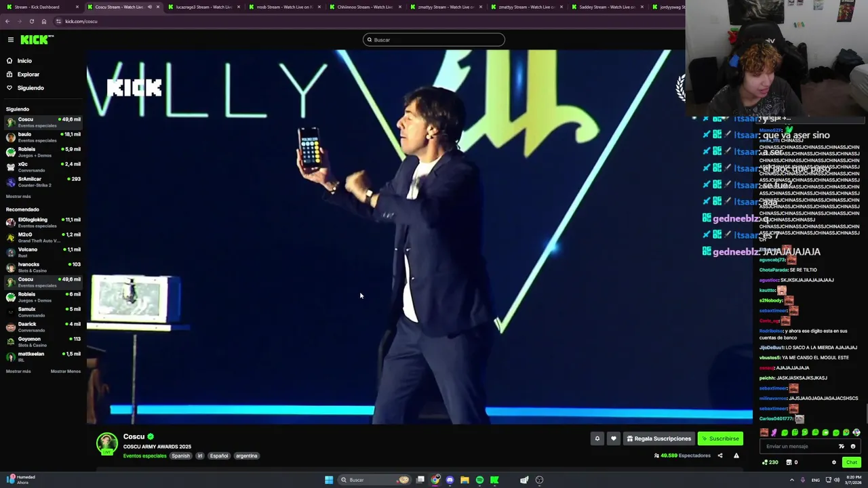The width and height of the screenshot is (868, 488).
Task: Open Siguiendo in sidebar
Action: click(x=31, y=88)
